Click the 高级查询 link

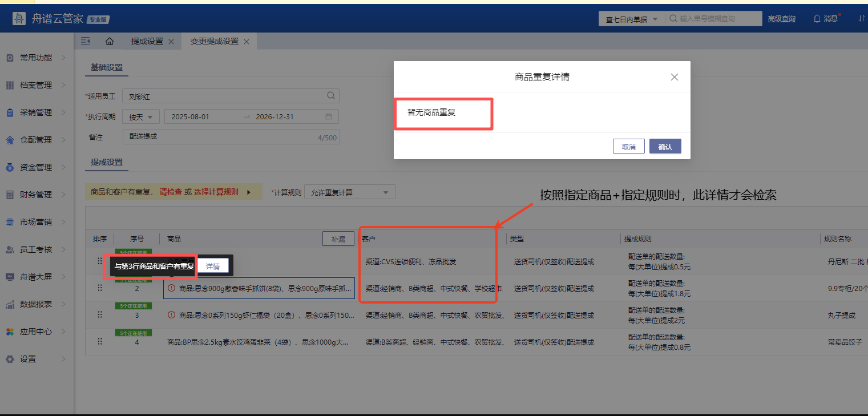(781, 19)
